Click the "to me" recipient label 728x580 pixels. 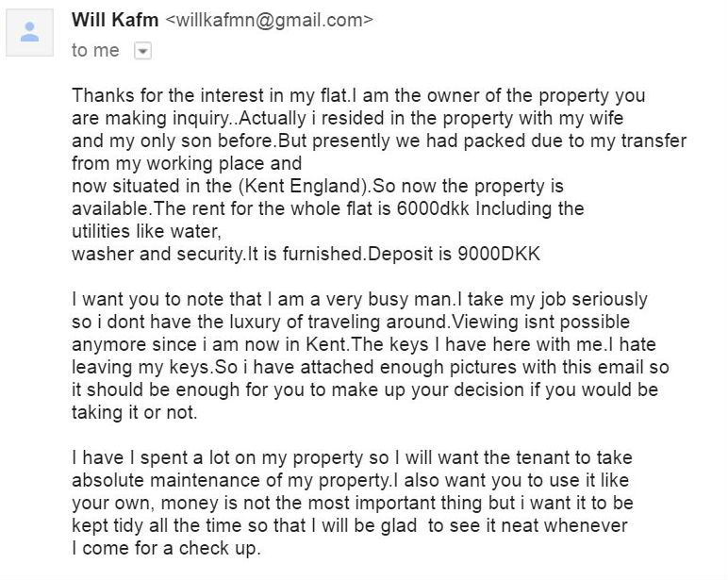[x=95, y=50]
